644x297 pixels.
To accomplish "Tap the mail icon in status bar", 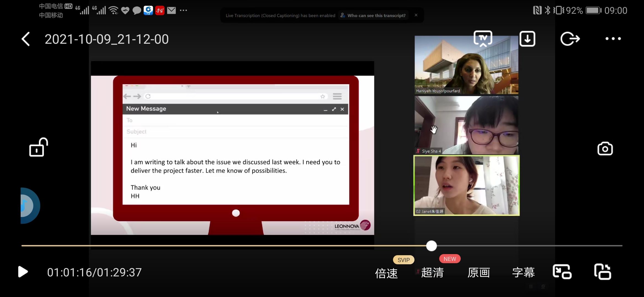I will (171, 10).
